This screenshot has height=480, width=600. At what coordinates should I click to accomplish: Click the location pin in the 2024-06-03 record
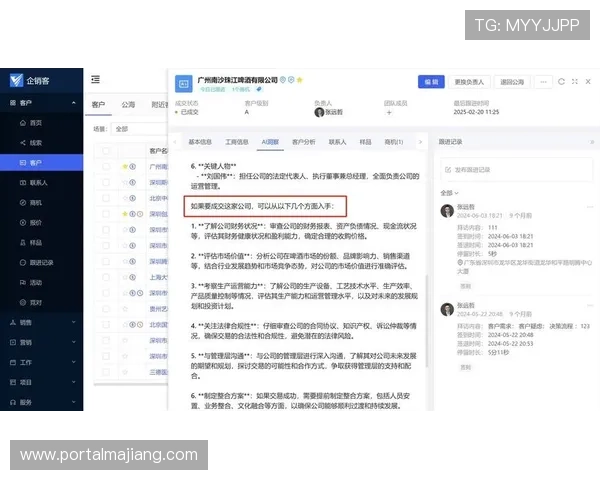click(460, 263)
